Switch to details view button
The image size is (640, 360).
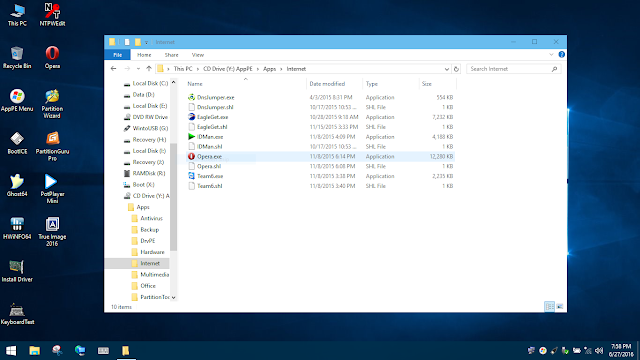point(550,307)
